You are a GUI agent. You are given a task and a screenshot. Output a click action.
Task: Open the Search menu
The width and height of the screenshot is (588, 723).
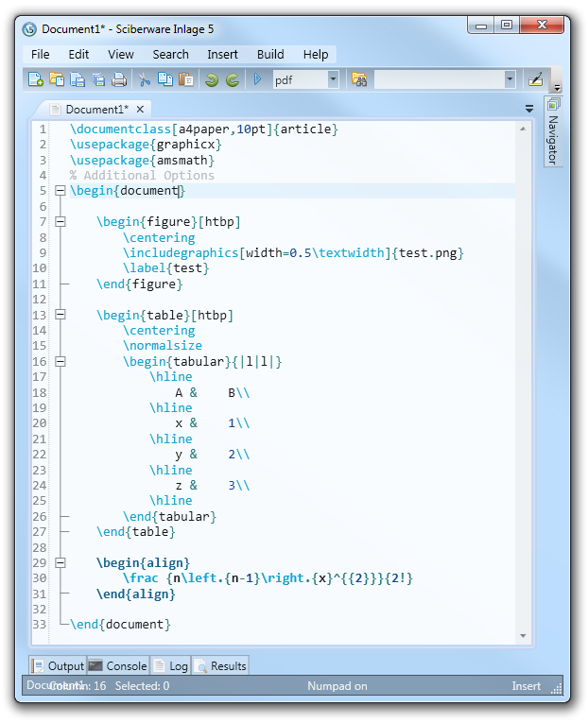171,55
